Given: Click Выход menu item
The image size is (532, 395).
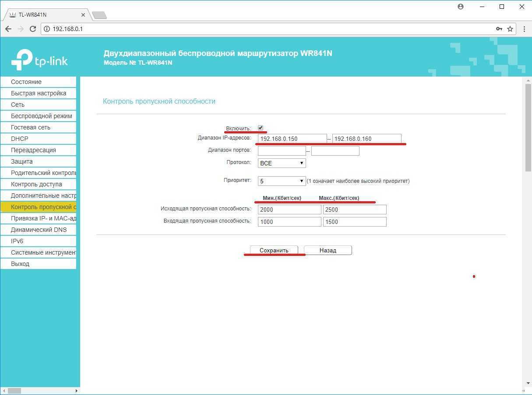Looking at the screenshot, I should point(39,264).
